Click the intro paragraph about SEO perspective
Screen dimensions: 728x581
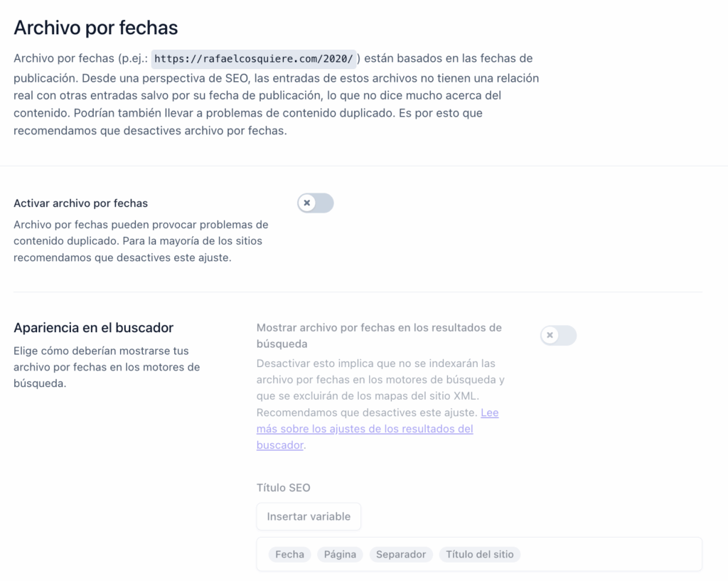[x=277, y=95]
